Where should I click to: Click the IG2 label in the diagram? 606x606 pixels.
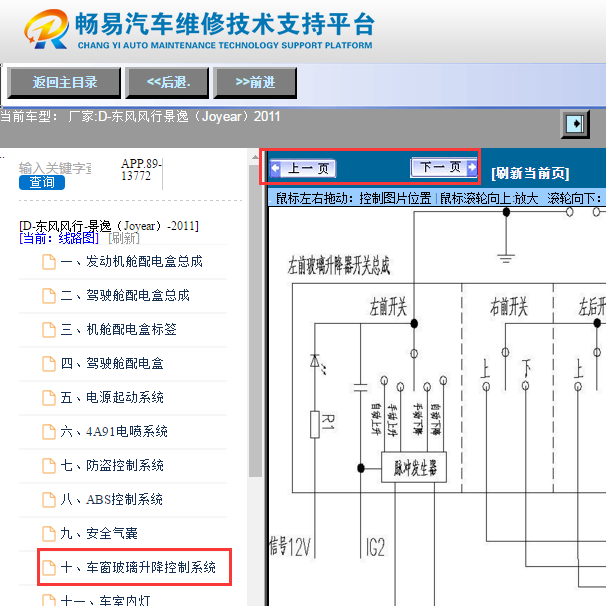click(x=375, y=547)
